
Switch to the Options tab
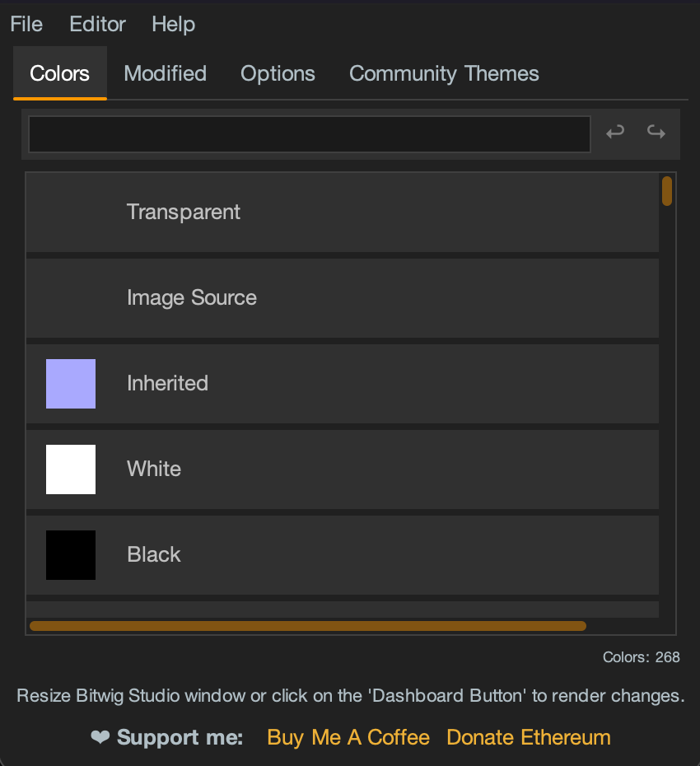point(278,73)
